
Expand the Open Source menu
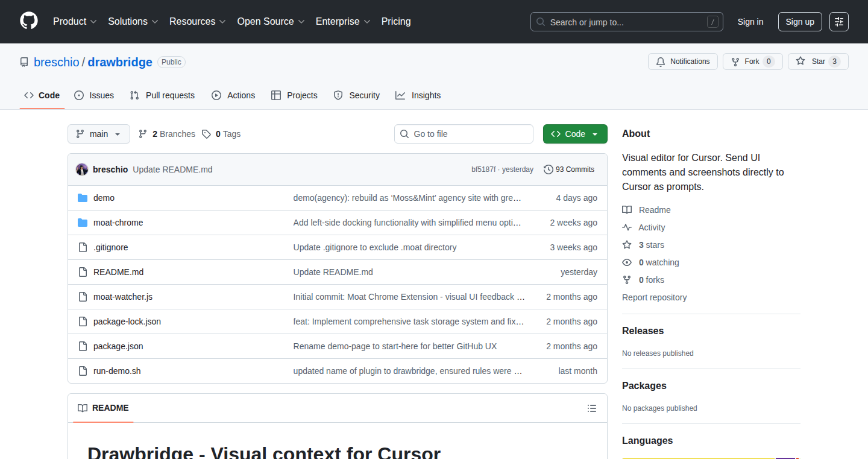(271, 21)
